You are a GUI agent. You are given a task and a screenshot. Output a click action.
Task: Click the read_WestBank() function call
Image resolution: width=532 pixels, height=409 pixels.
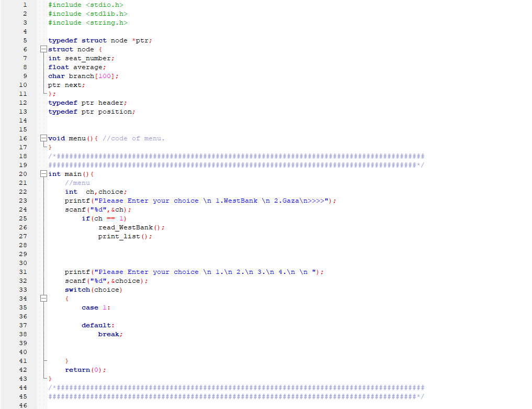[130, 227]
